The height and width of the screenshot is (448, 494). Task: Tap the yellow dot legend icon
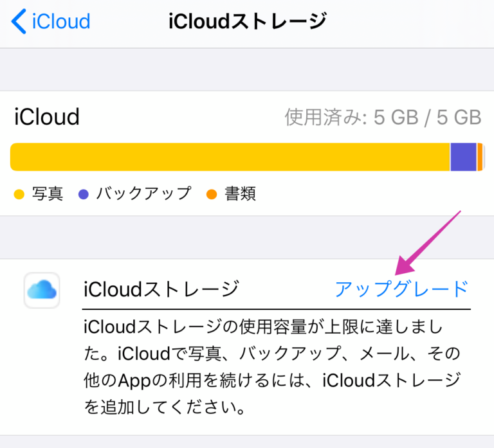(19, 193)
